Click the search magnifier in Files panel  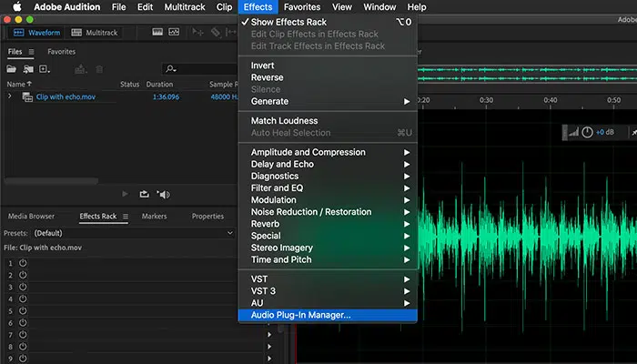(171, 69)
